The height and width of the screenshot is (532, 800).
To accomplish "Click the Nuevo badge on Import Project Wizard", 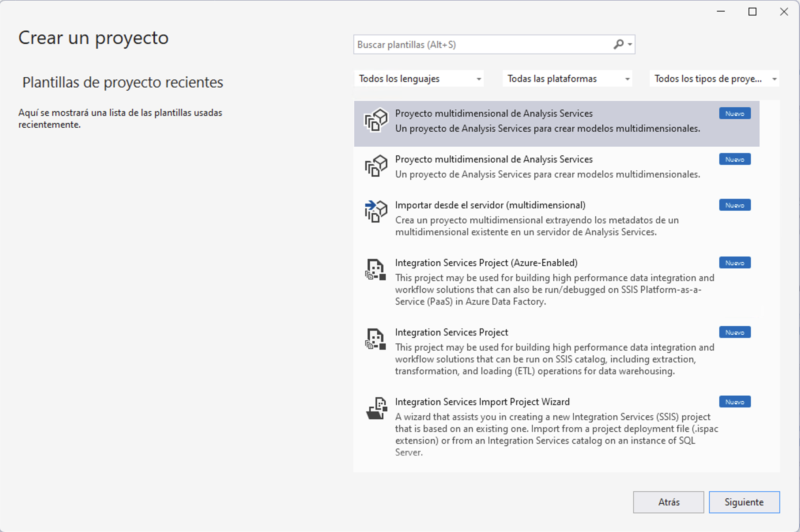I will [735, 402].
